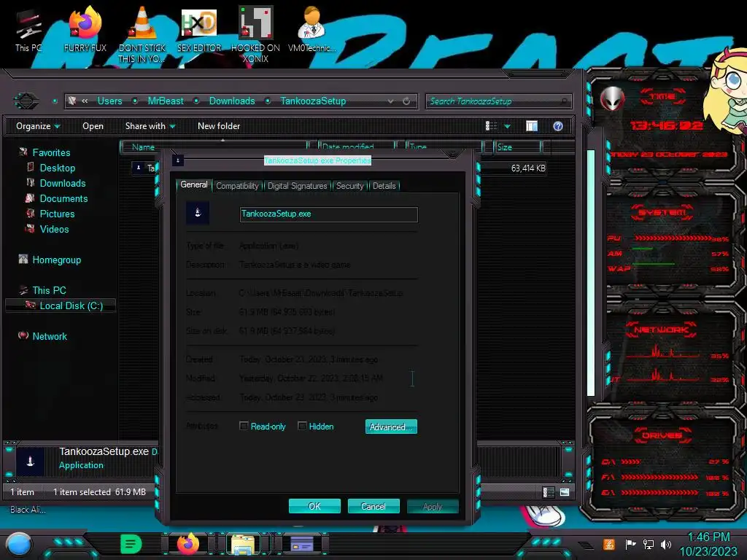The width and height of the screenshot is (747, 560).
Task: Switch to the General tab
Action: click(x=194, y=184)
